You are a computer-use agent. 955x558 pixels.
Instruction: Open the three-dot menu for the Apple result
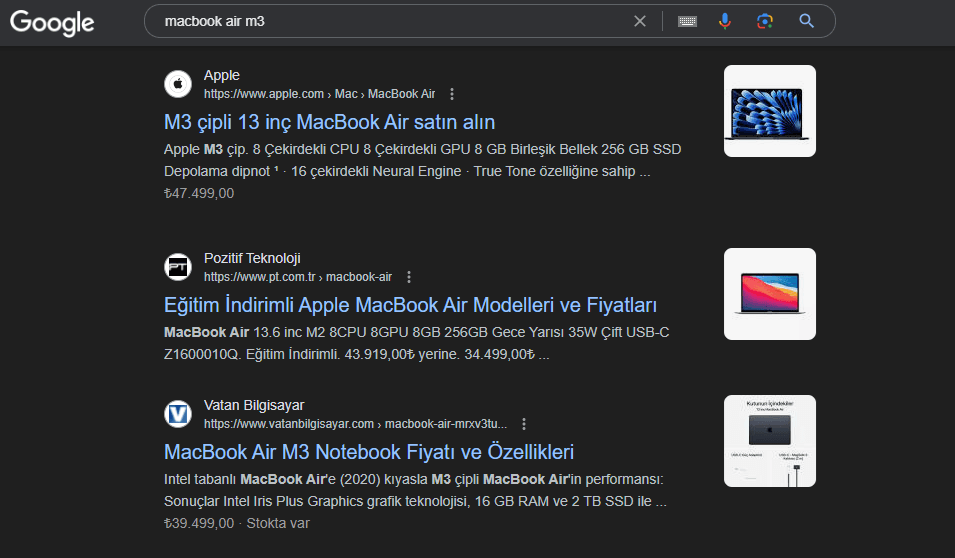[x=452, y=94]
